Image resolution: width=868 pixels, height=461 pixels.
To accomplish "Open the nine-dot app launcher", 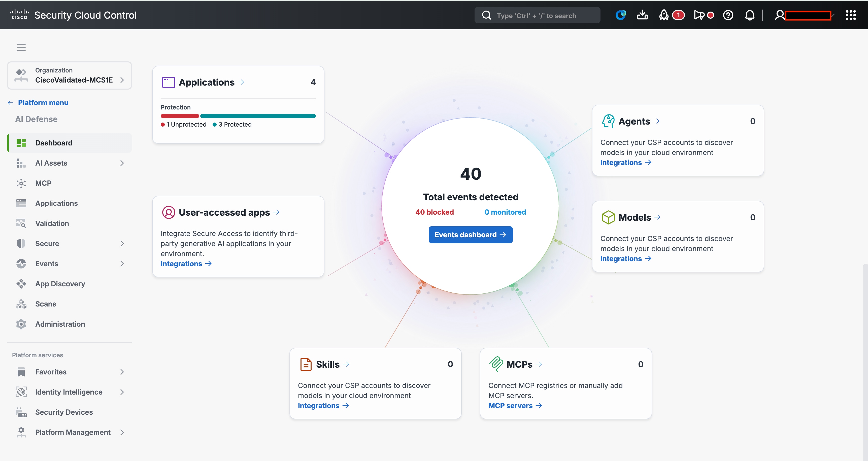I will coord(851,15).
